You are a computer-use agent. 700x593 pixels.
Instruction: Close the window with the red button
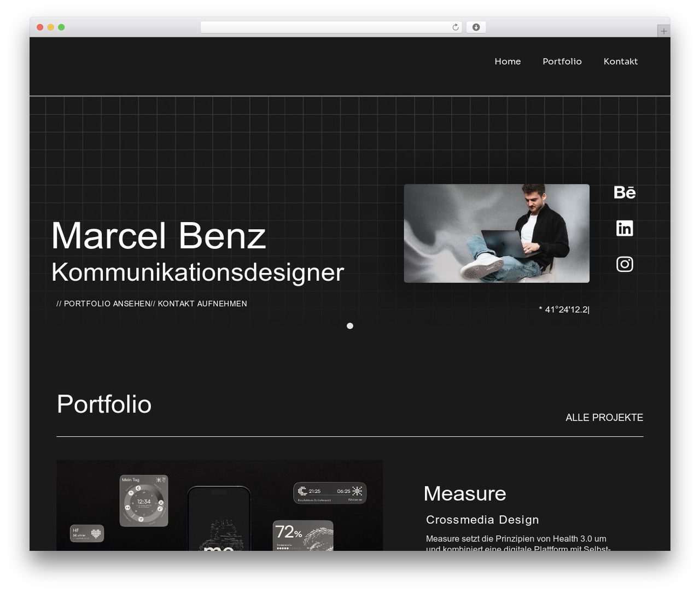pos(40,27)
